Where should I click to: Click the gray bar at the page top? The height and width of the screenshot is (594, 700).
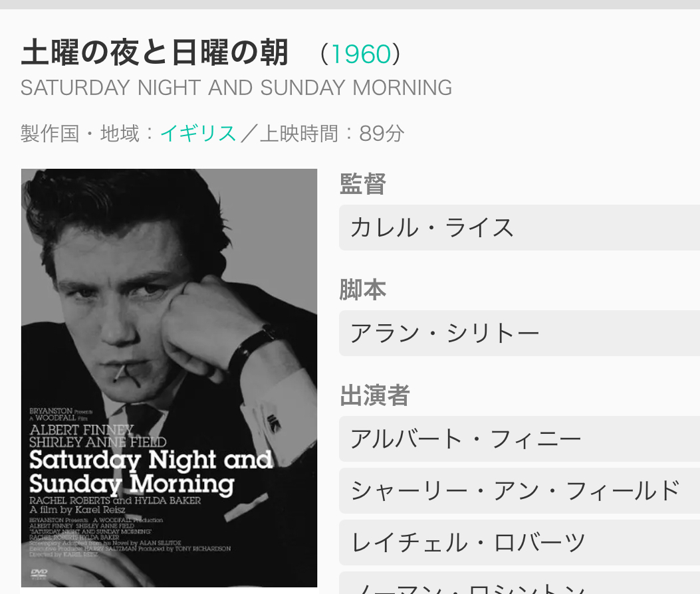[350, 4]
